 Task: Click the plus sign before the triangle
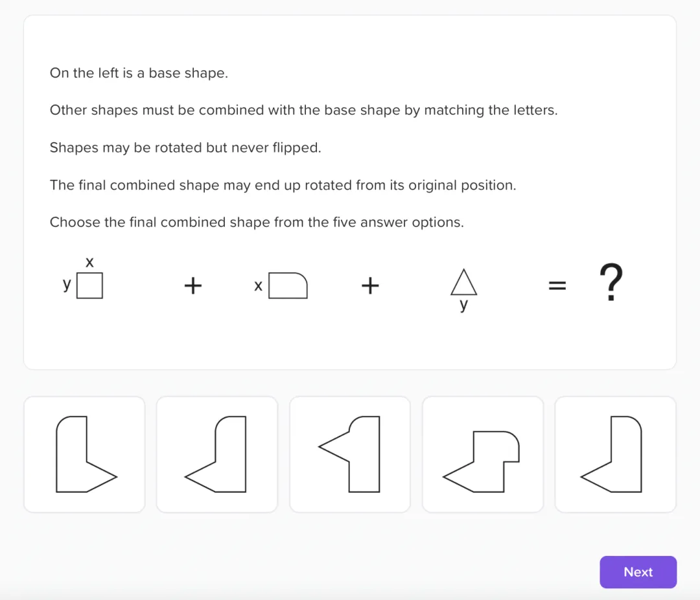pos(369,285)
